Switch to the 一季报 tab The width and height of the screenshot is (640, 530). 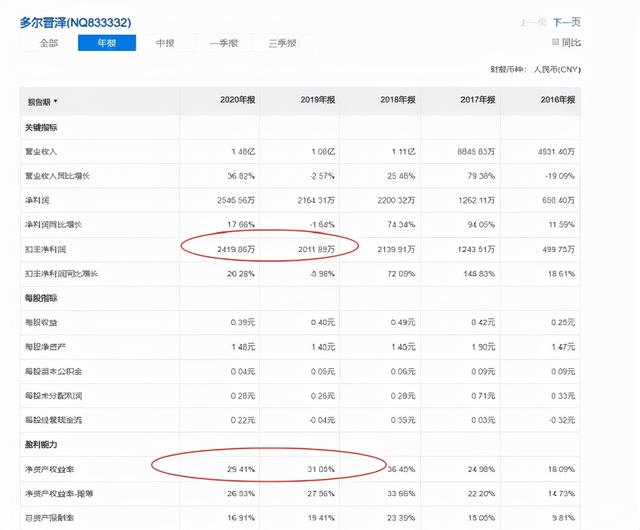pos(224,43)
